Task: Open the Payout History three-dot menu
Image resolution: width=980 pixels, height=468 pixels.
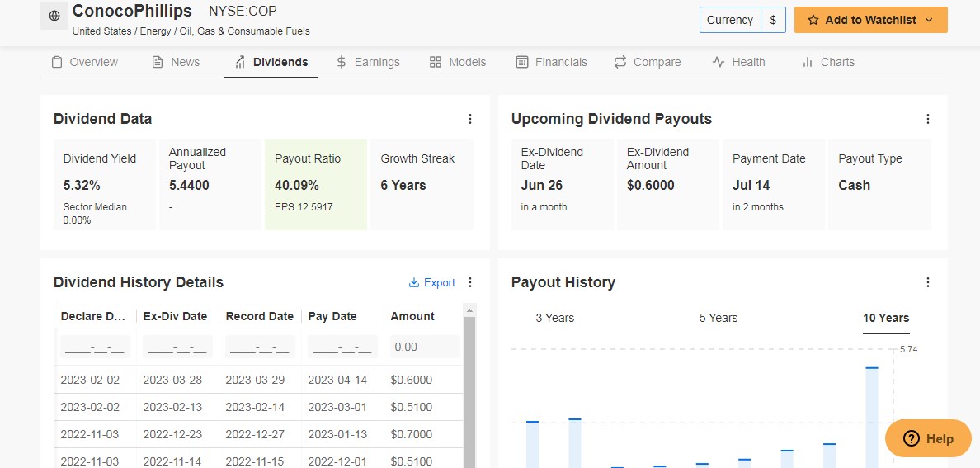Action: point(928,283)
